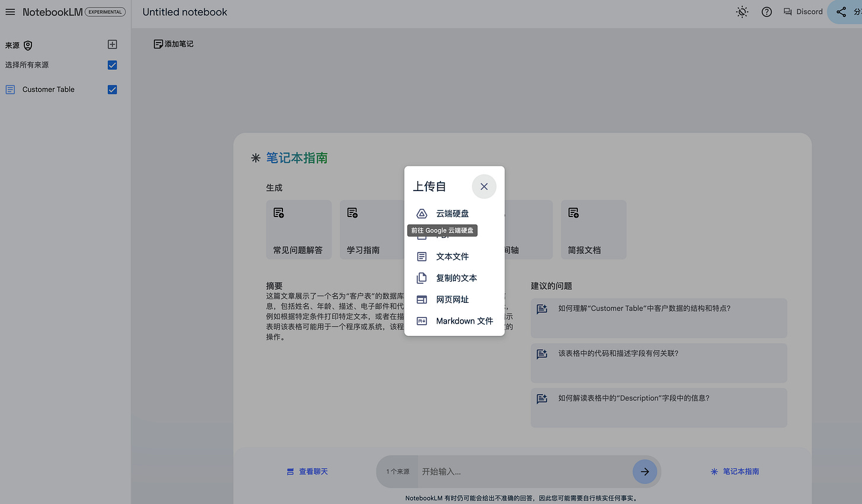Uncheck the Customer Table source checkbox
The height and width of the screenshot is (504, 862).
click(x=112, y=89)
